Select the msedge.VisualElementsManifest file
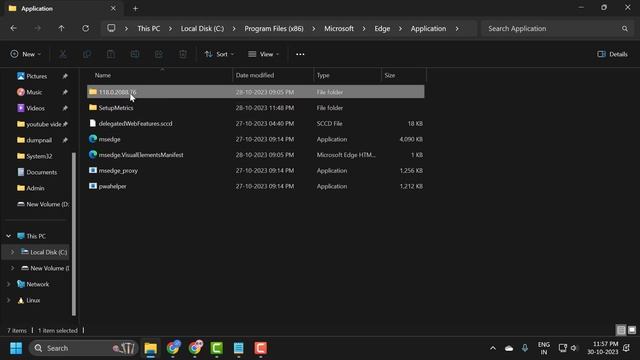 pyautogui.click(x=256, y=155)
